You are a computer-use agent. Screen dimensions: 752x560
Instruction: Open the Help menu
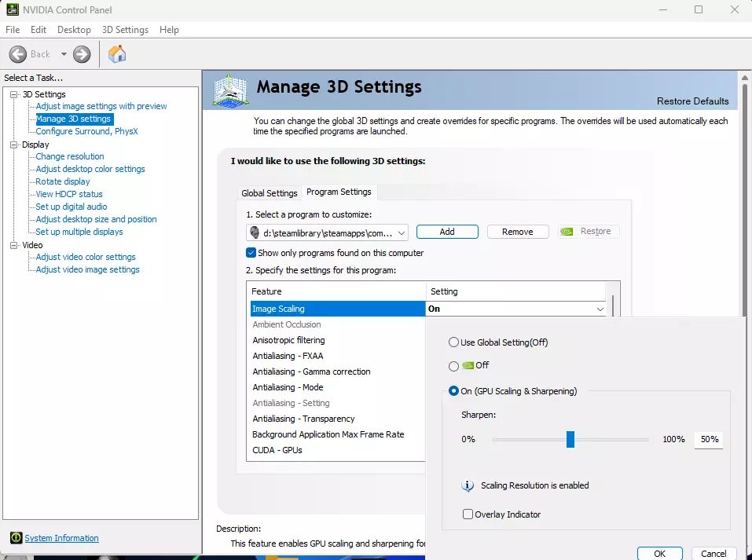[x=169, y=30]
